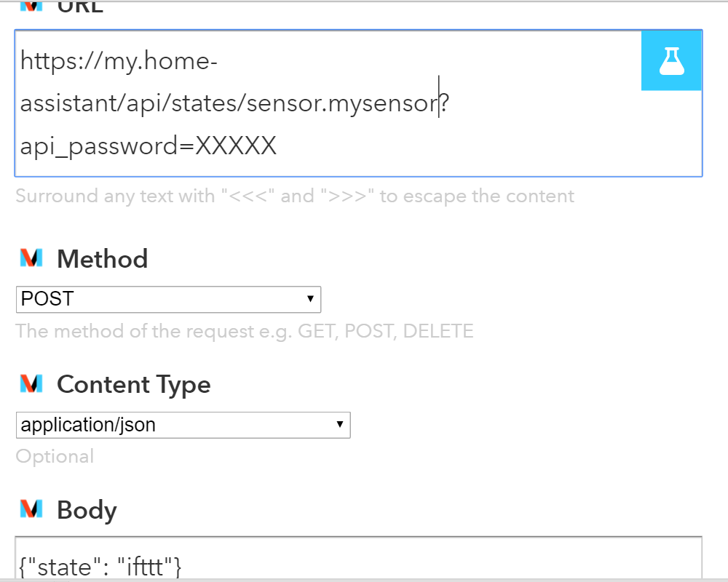The height and width of the screenshot is (582, 728).
Task: Click the Maker logo beside Method heading
Action: pos(31,258)
